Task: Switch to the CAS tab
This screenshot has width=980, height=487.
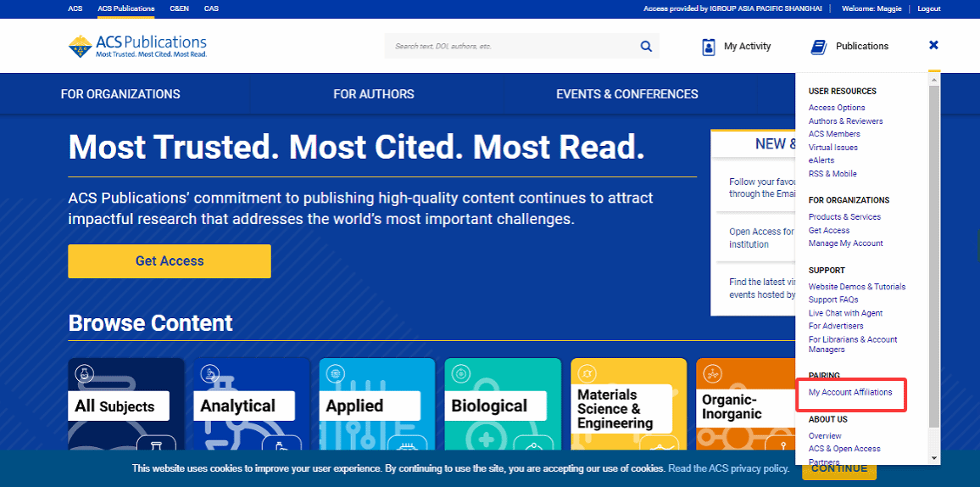Action: click(x=211, y=8)
